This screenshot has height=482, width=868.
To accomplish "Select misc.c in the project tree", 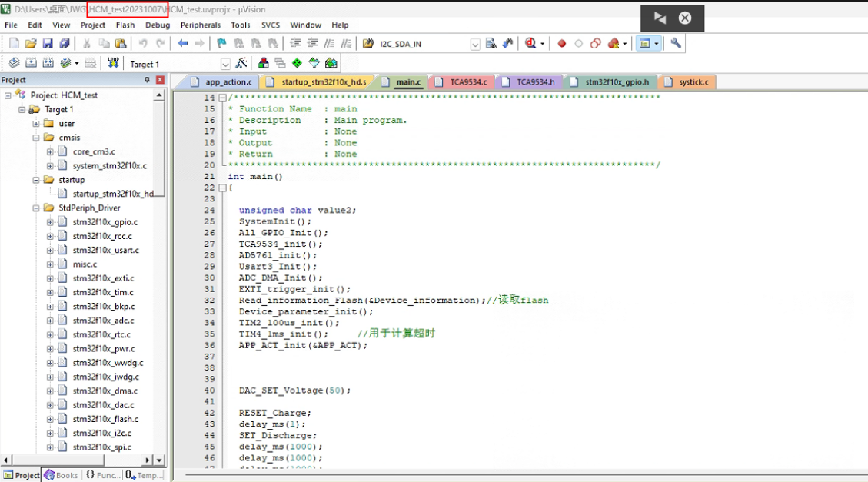I will pos(85,264).
